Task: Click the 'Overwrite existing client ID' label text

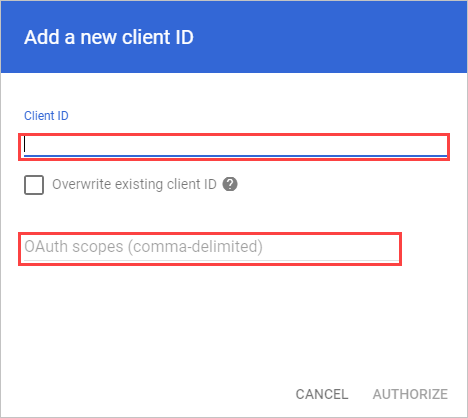Action: (134, 184)
